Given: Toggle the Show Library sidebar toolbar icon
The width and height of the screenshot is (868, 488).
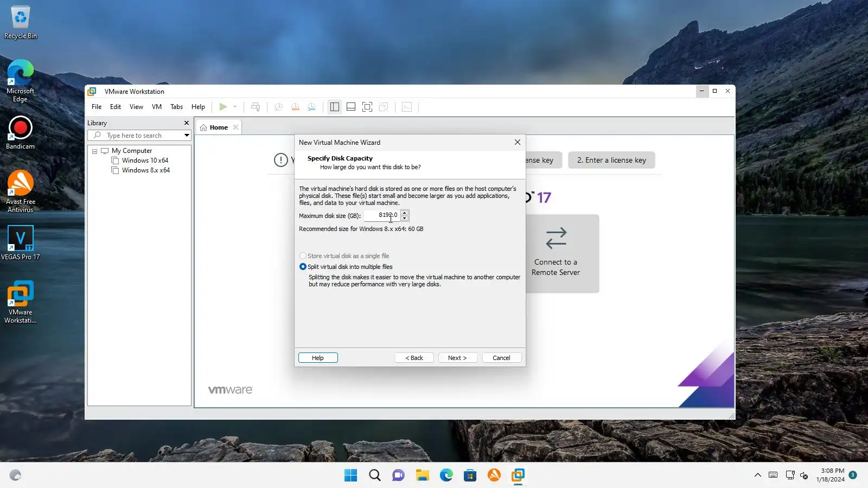Looking at the screenshot, I should pos(335,107).
